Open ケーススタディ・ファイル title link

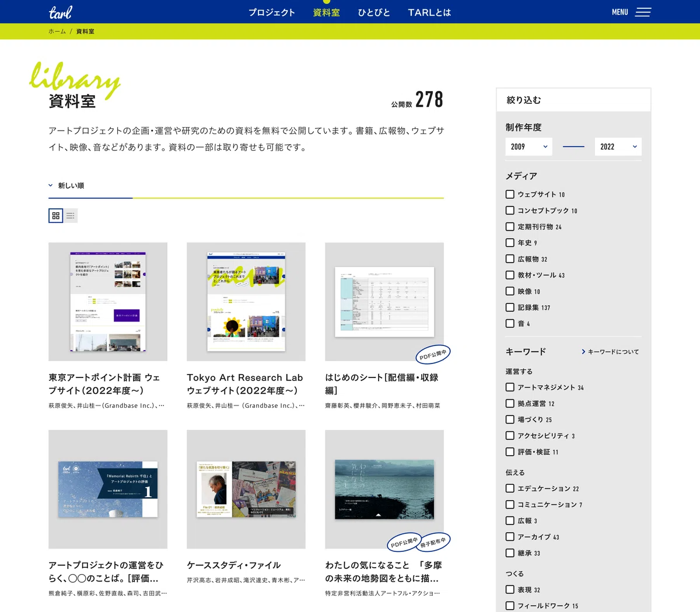(233, 565)
